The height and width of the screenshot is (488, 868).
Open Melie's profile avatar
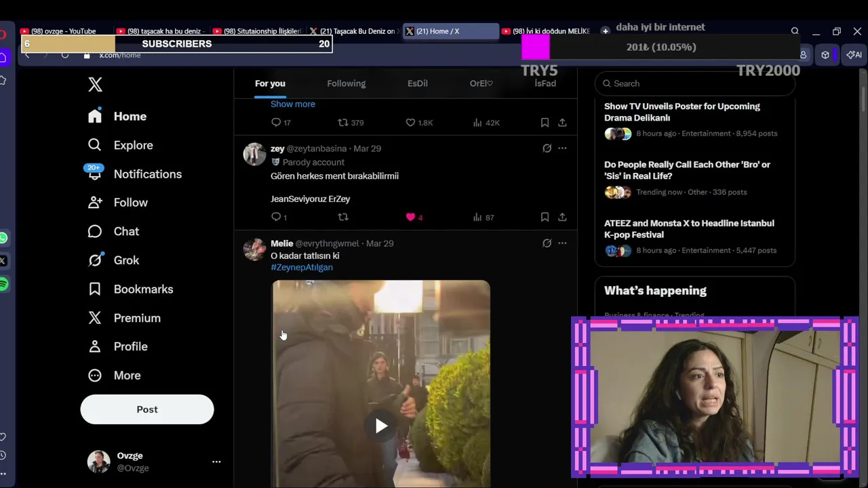(x=255, y=249)
